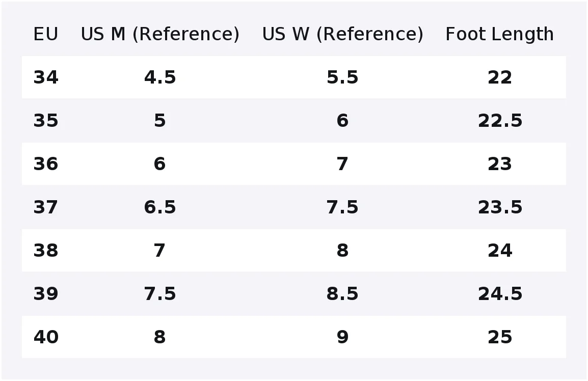
Task: Click US W value 8.5
Action: 343,293
